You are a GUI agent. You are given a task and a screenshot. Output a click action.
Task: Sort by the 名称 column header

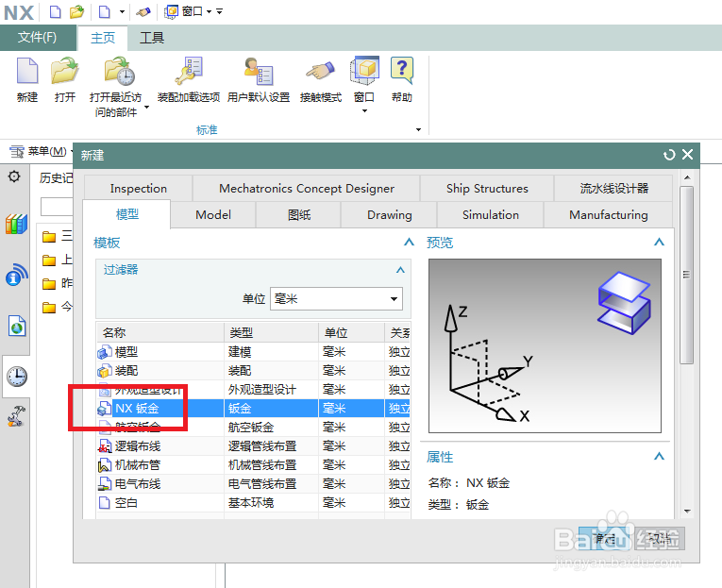[160, 332]
